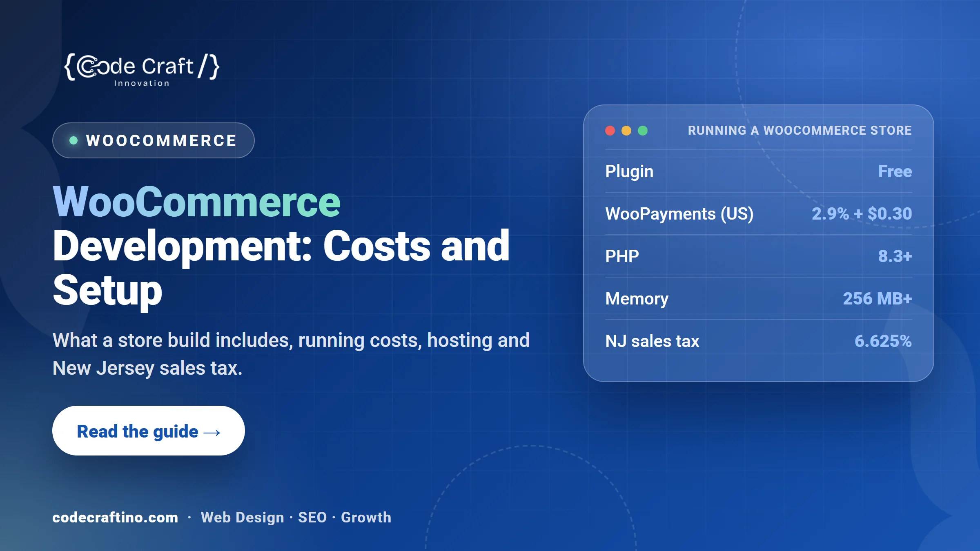The width and height of the screenshot is (980, 551).
Task: Click the '256 MB+' value
Action: click(878, 299)
